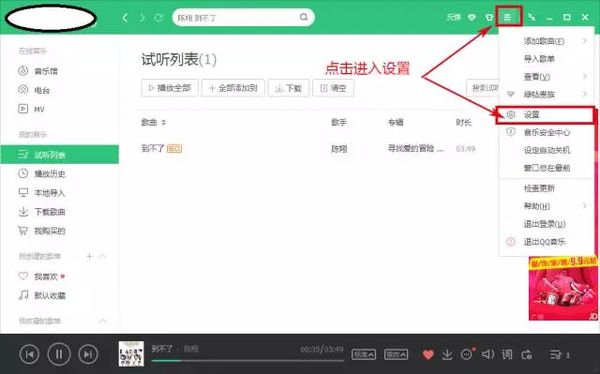This screenshot has width=600, height=374.
Task: Click album 寻找爱的冒险 in the song row
Action: point(416,149)
